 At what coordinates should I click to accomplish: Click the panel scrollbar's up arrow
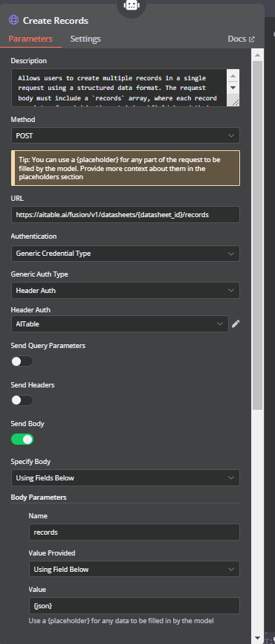tap(257, 55)
